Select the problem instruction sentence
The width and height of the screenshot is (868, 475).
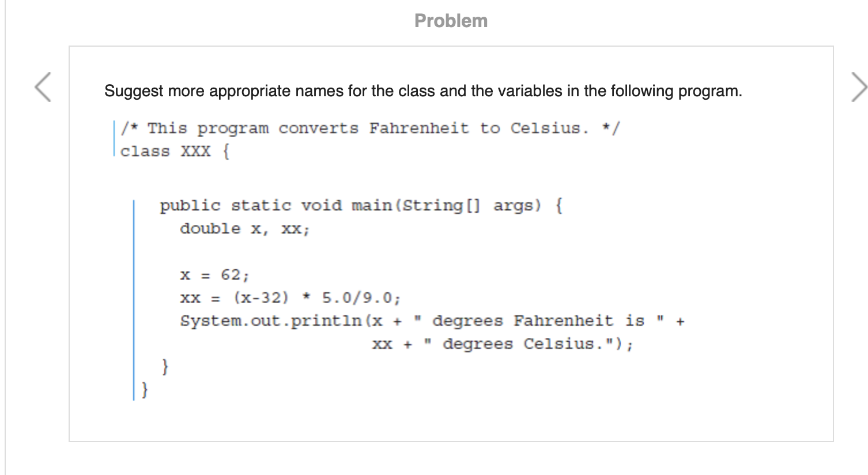point(423,91)
